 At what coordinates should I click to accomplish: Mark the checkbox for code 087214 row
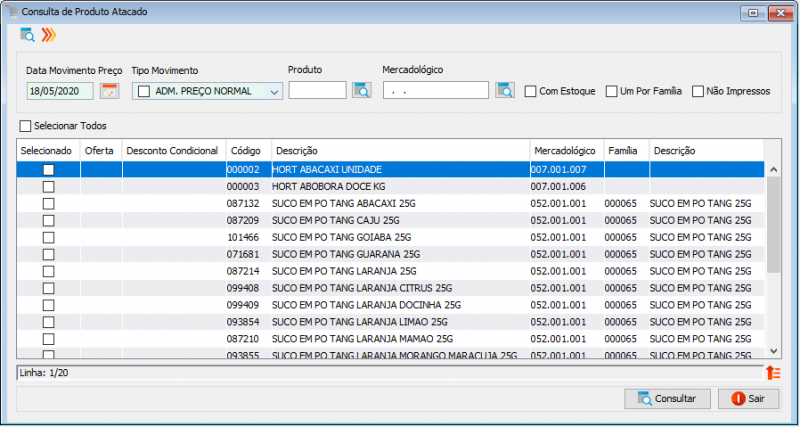pyautogui.click(x=48, y=271)
